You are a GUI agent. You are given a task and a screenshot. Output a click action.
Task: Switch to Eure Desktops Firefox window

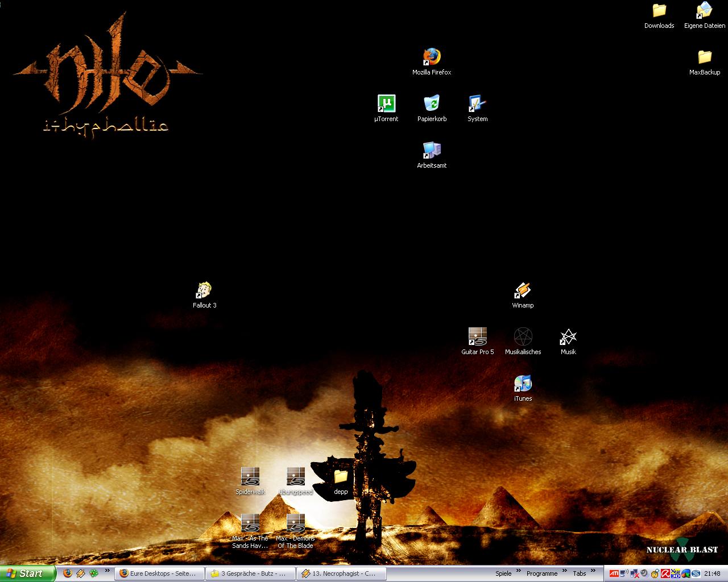coord(160,573)
